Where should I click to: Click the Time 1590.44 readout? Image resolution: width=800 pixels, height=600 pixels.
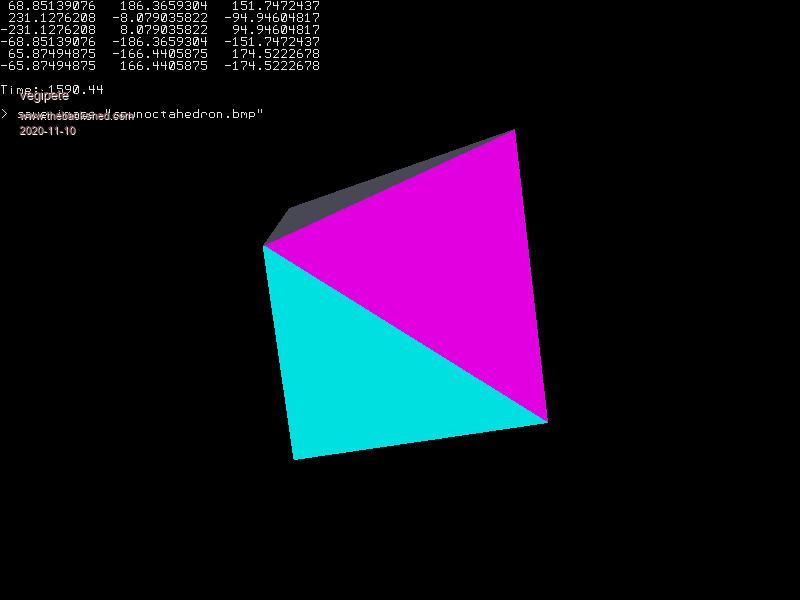pyautogui.click(x=52, y=90)
